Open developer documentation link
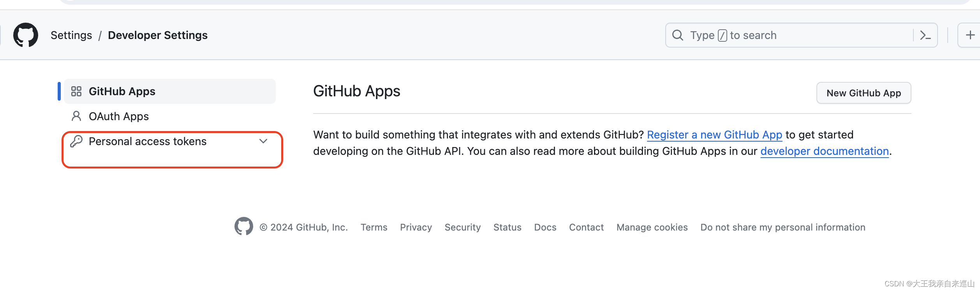Image resolution: width=980 pixels, height=291 pixels. [x=825, y=151]
